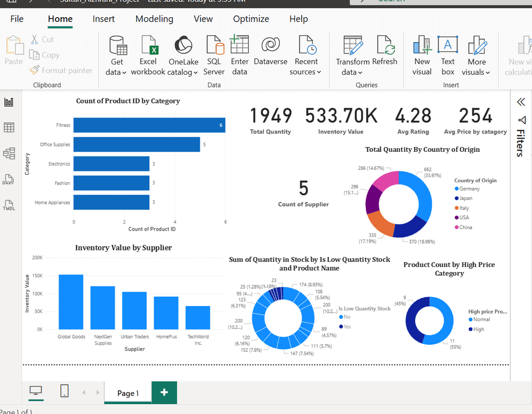This screenshot has height=414, width=532.
Task: Click the Fitness bar in category chart
Action: coord(149,125)
